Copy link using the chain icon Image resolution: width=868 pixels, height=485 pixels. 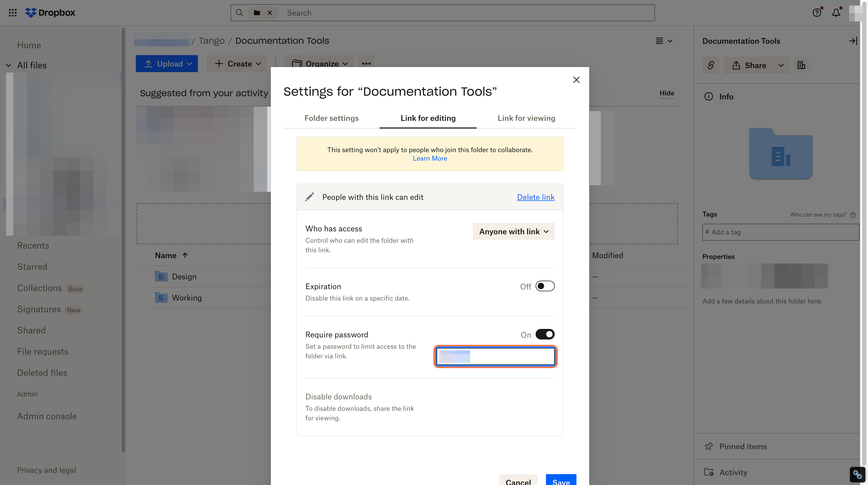(x=711, y=65)
